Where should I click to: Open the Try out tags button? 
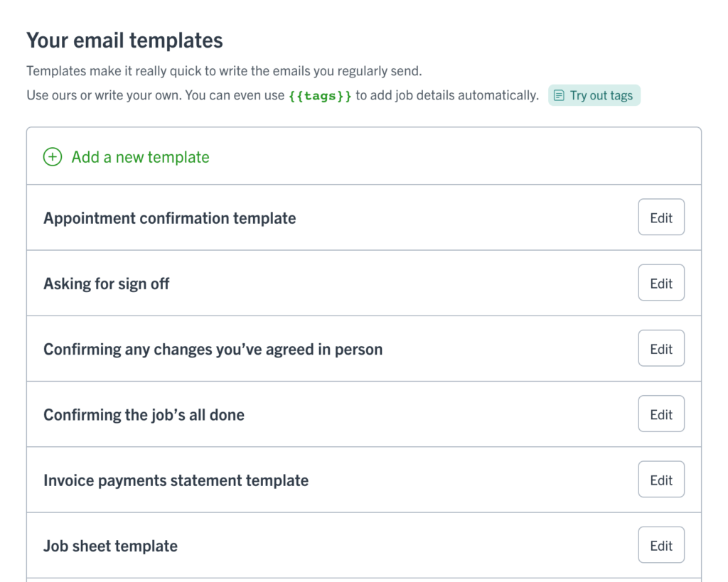click(x=594, y=95)
